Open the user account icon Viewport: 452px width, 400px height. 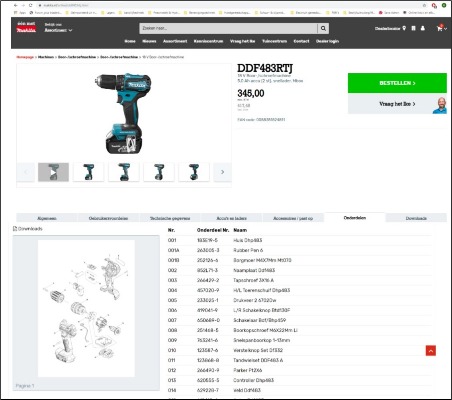(x=423, y=28)
